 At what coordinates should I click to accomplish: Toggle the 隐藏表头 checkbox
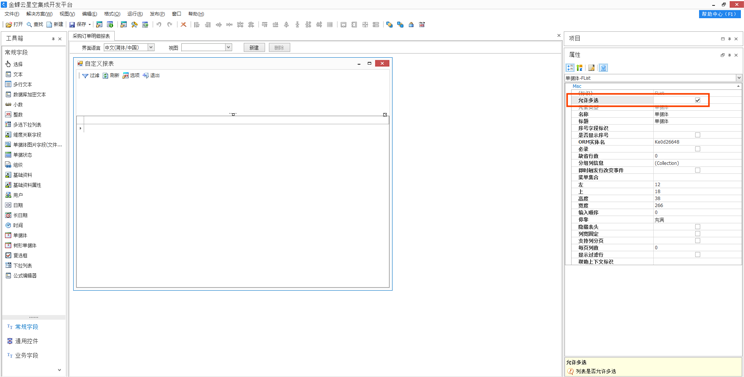[698, 227]
